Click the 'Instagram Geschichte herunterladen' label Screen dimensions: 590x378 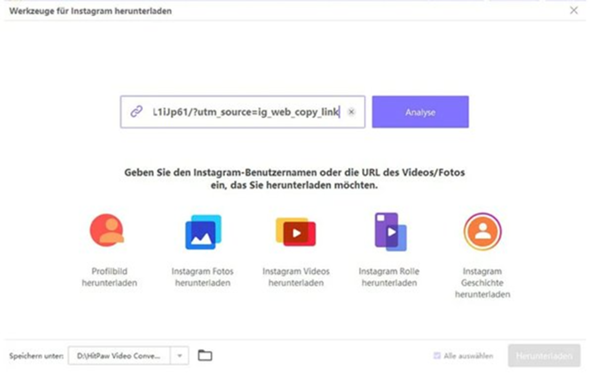pos(482,282)
